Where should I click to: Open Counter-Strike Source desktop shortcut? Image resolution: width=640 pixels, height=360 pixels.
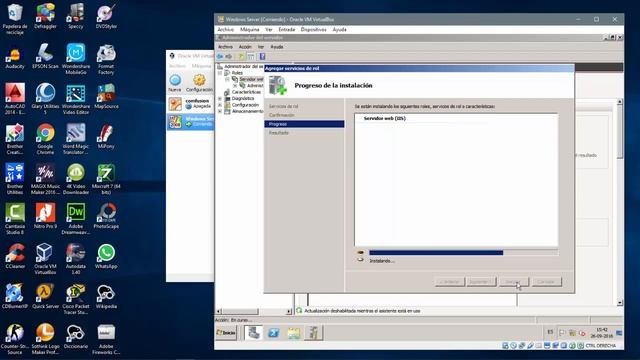pyautogui.click(x=15, y=339)
